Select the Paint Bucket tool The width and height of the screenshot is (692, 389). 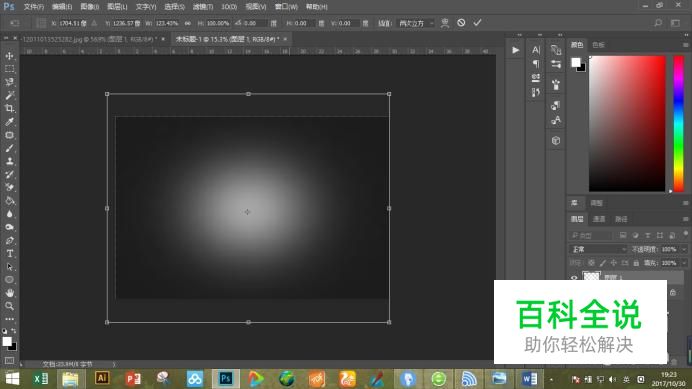tap(9, 201)
